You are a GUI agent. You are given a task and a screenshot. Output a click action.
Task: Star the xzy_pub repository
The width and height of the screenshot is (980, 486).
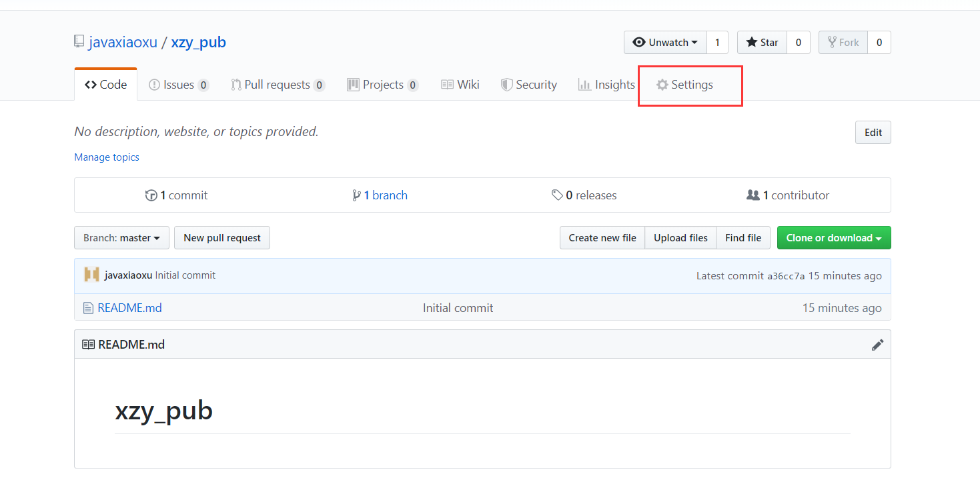[x=762, y=42]
